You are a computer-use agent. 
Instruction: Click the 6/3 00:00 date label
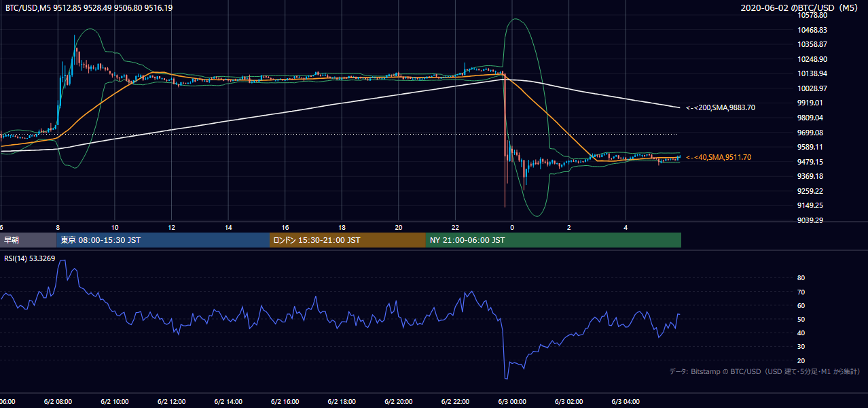[512, 401]
